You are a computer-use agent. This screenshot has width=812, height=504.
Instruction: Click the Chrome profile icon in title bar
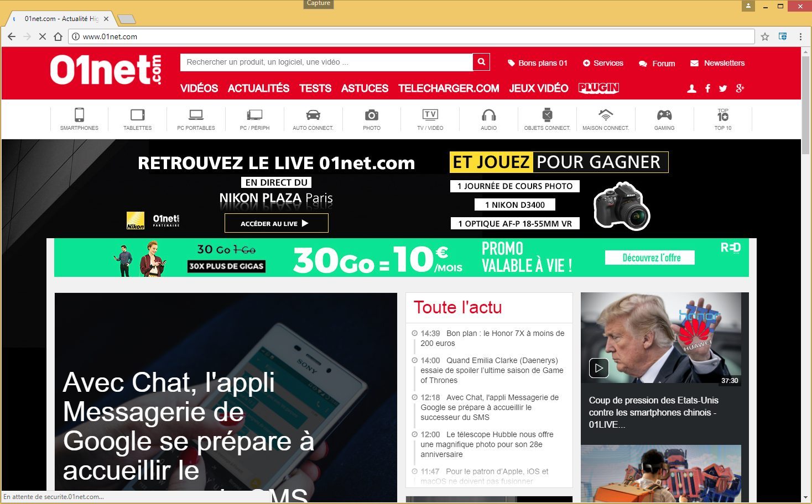(748, 6)
